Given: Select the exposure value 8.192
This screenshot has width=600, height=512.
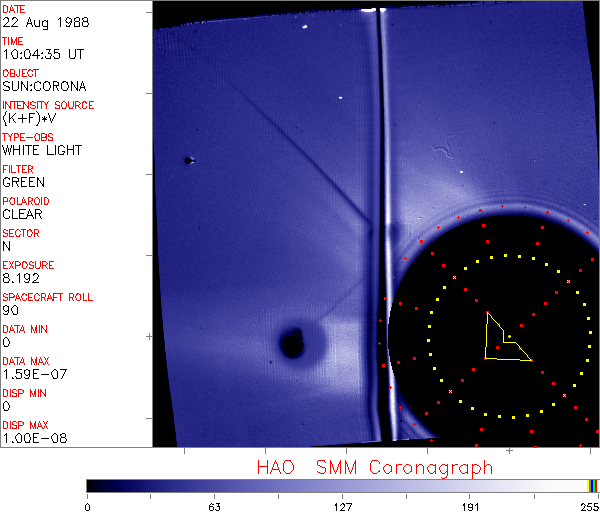Looking at the screenshot, I should coord(20,278).
